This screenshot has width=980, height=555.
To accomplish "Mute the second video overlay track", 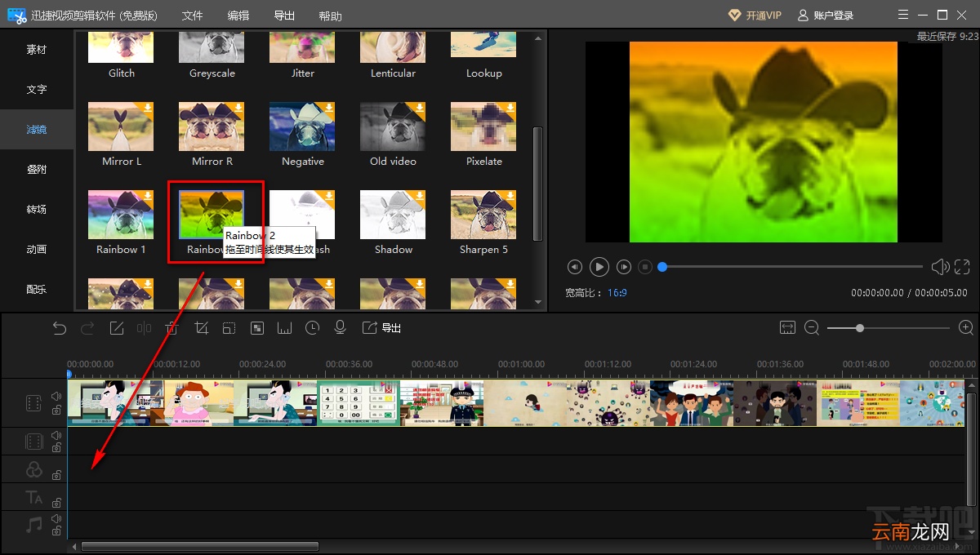I will click(56, 436).
